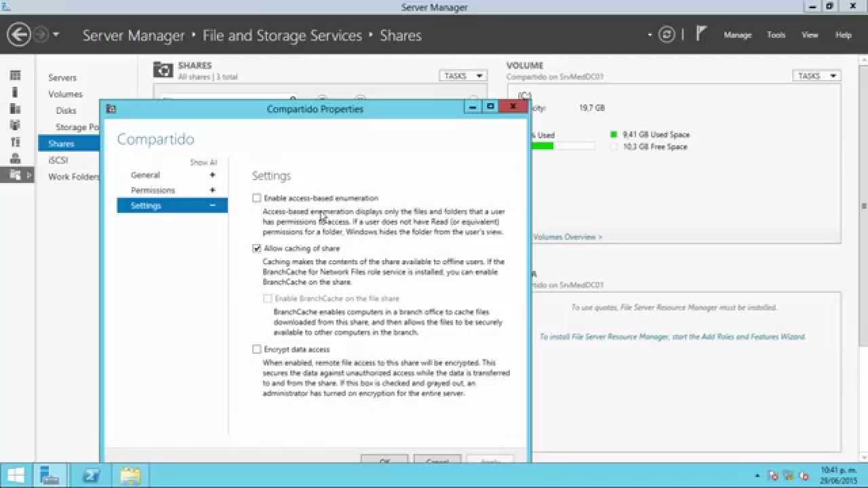Minimize the Compartido Properties dialog
This screenshot has width=868, height=488.
pos(473,106)
